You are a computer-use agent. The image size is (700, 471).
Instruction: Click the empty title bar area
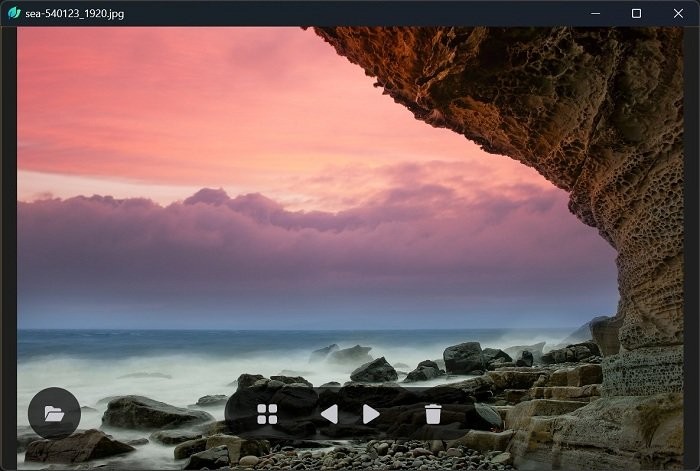(350, 13)
